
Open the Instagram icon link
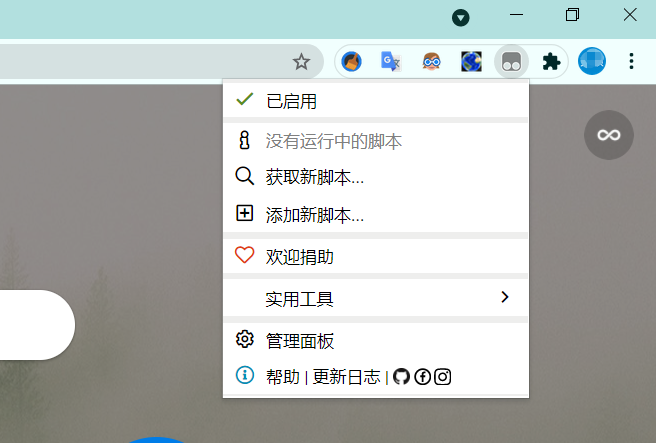click(443, 377)
